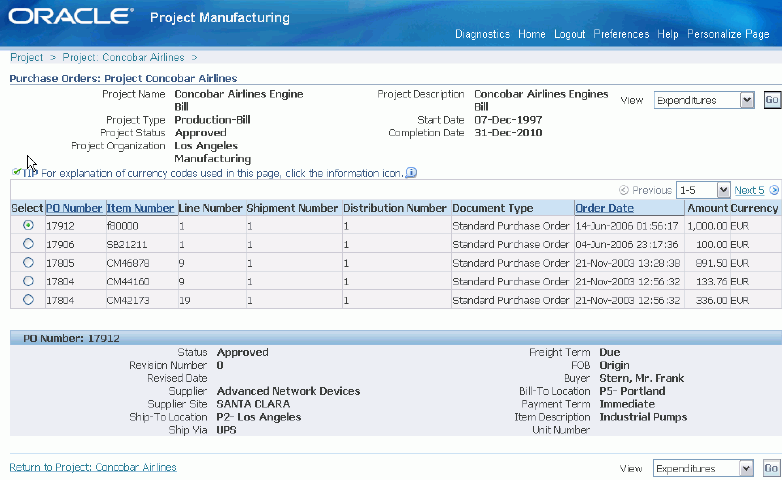Viewport: 782px width, 480px height.
Task: Click the top Go button
Action: point(772,100)
